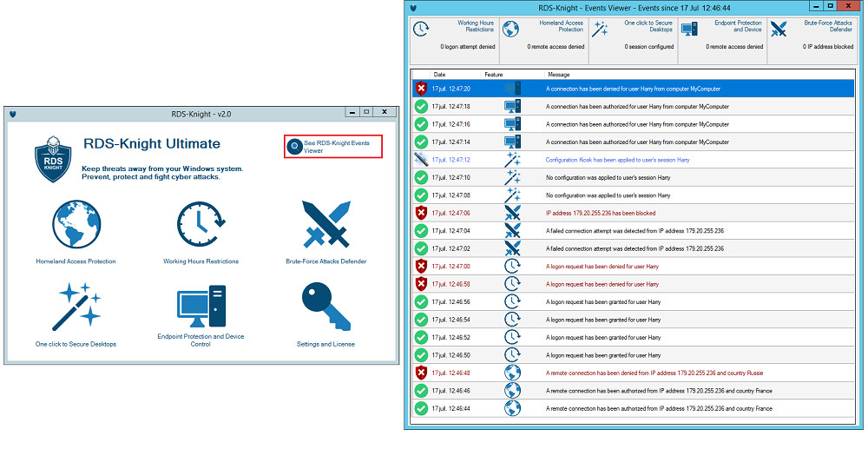The image size is (868, 469).
Task: Click red denied shield on 12:47:20 row
Action: click(421, 89)
